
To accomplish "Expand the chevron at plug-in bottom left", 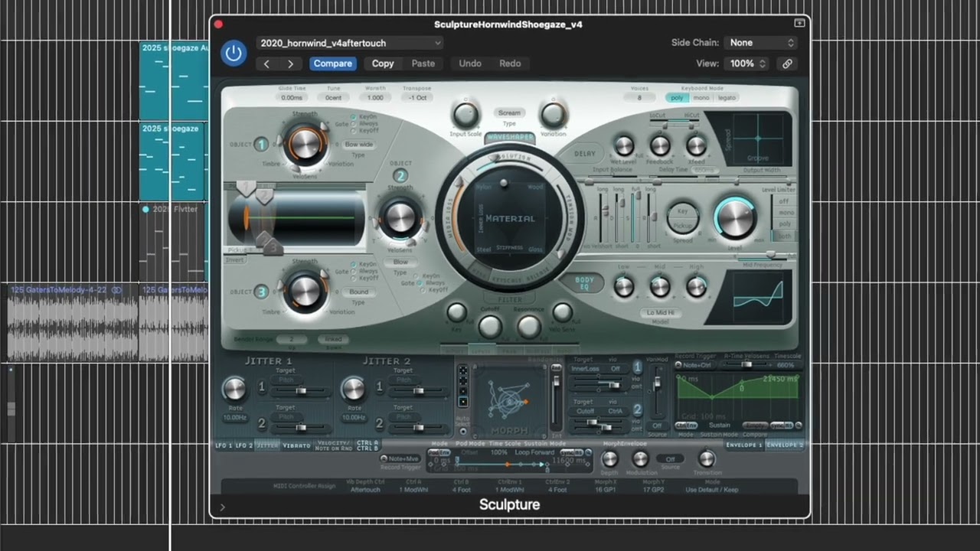I will point(223,507).
